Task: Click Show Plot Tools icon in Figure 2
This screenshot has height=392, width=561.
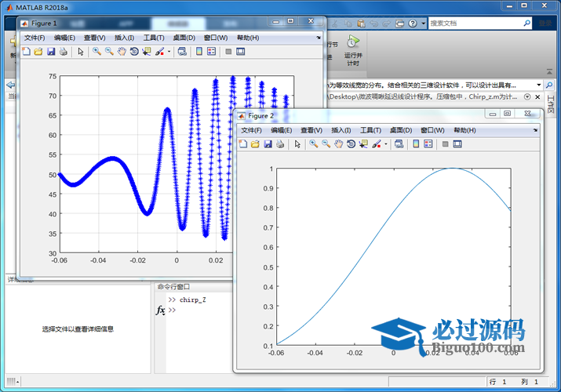Action: click(457, 144)
